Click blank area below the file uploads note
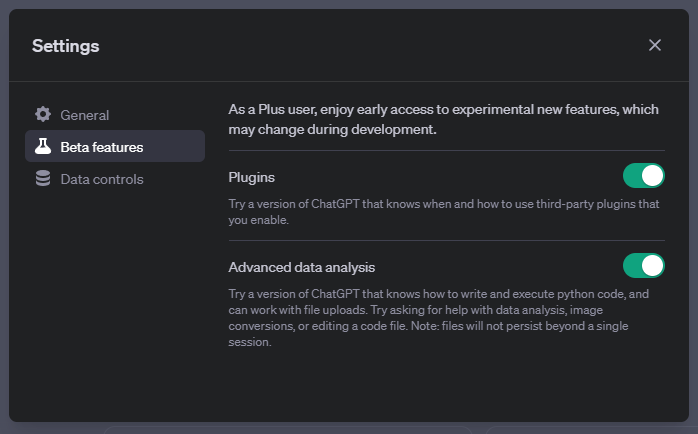The image size is (698, 434). (x=446, y=385)
